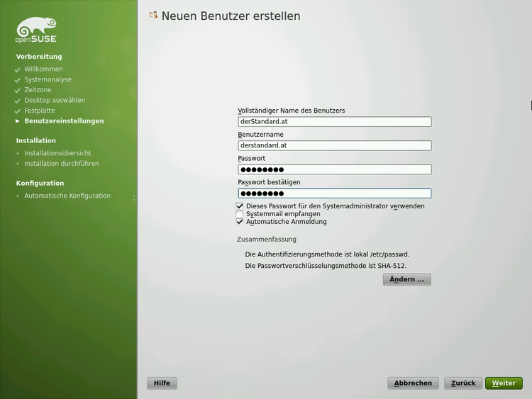
Task: Click the arrow icon beside Benutzereinstellungen
Action: [x=18, y=121]
